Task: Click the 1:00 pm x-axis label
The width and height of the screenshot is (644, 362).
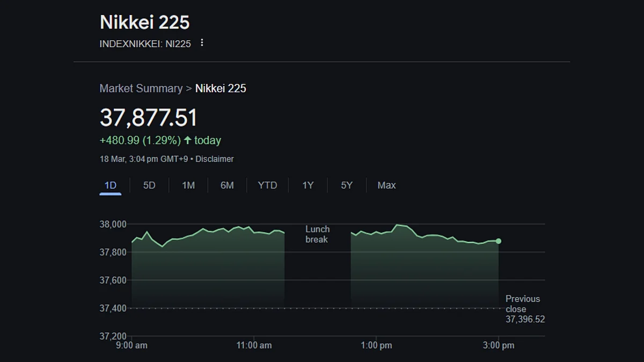Action: (x=376, y=345)
